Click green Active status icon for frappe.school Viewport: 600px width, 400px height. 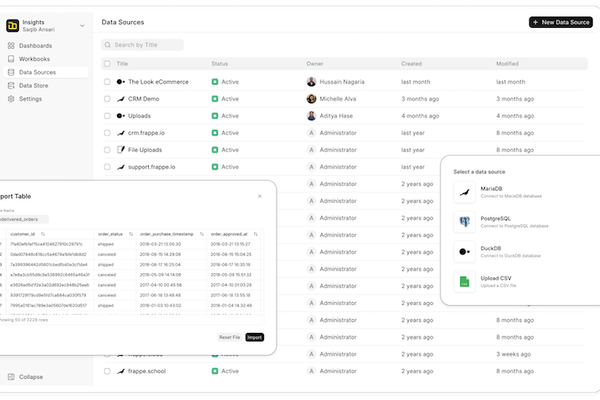[215, 371]
